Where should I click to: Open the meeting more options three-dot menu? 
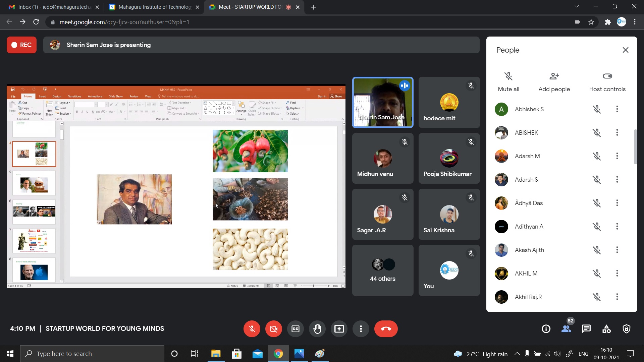(x=361, y=329)
